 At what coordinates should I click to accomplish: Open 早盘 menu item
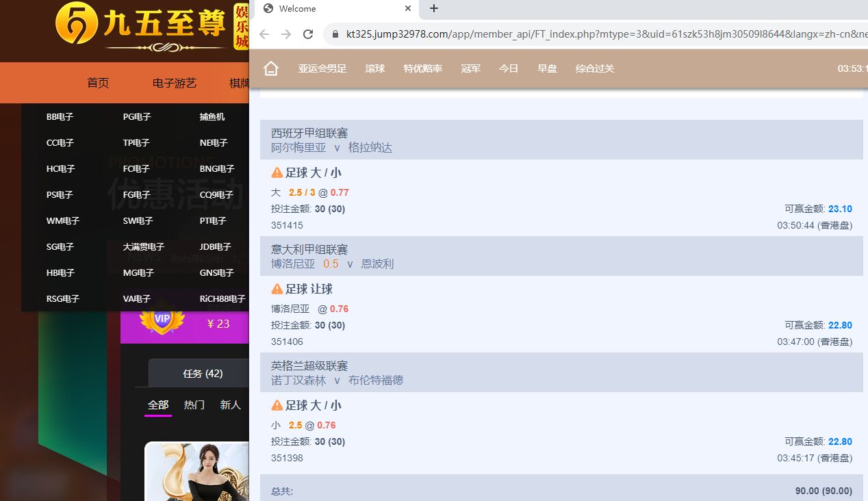[x=547, y=68]
